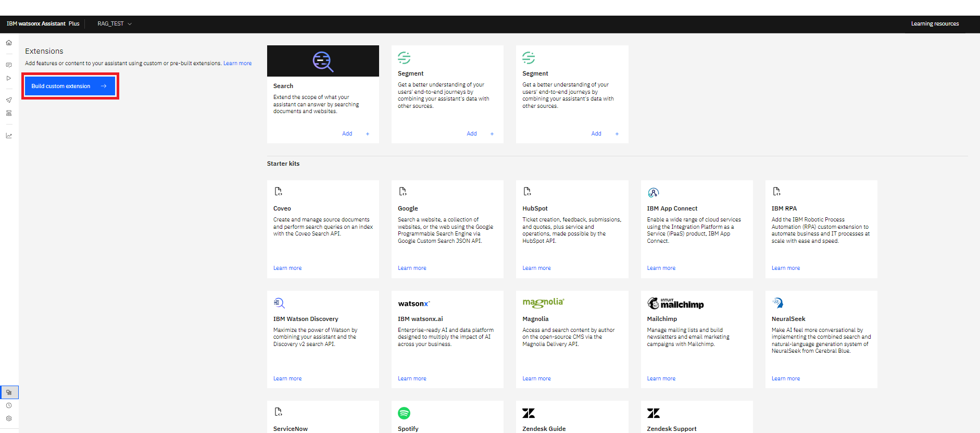Screen dimensions: 980x433
Task: Click the Zendesk Guide logo
Action: (529, 413)
